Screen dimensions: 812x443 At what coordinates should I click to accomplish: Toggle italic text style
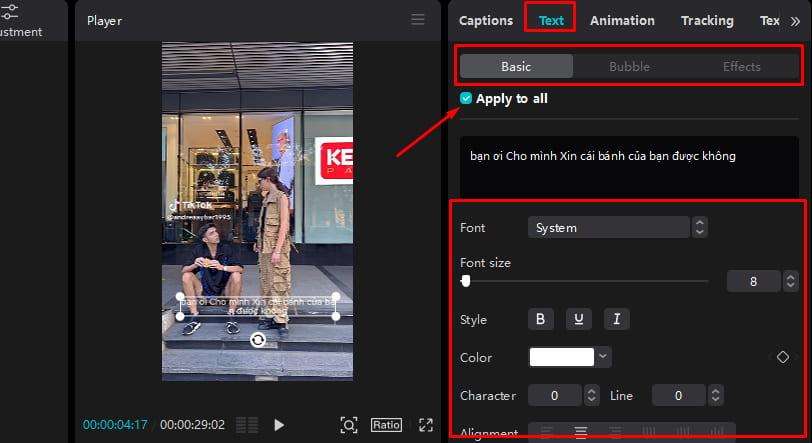coord(617,319)
